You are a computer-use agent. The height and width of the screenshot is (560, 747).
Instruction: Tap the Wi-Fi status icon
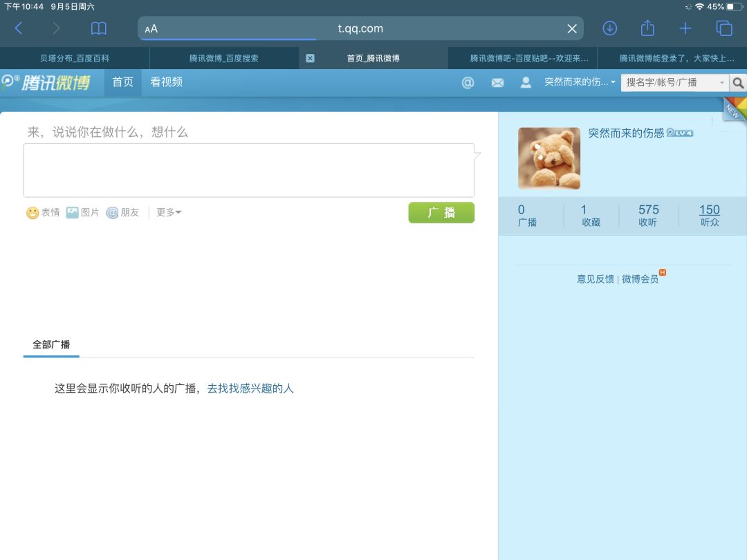pos(699,7)
